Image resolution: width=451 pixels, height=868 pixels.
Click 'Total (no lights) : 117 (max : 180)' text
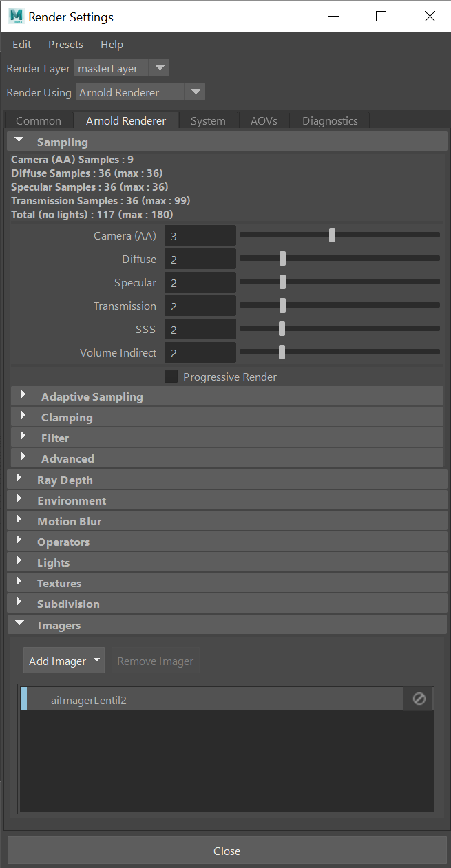pyautogui.click(x=92, y=215)
